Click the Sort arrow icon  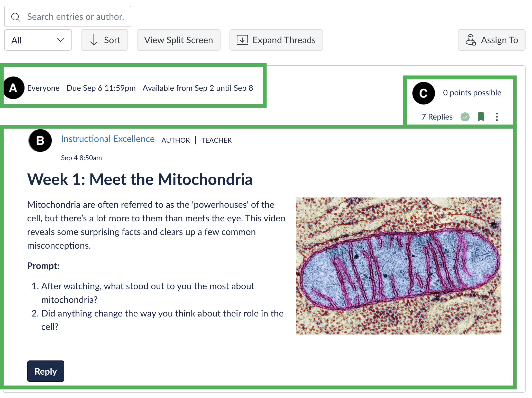click(x=94, y=40)
